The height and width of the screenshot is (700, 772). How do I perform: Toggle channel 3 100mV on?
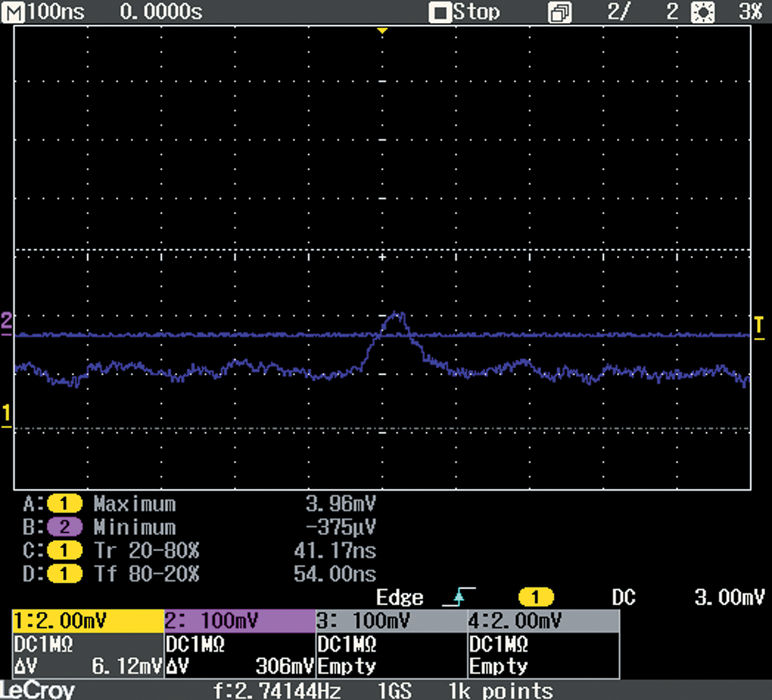click(392, 621)
